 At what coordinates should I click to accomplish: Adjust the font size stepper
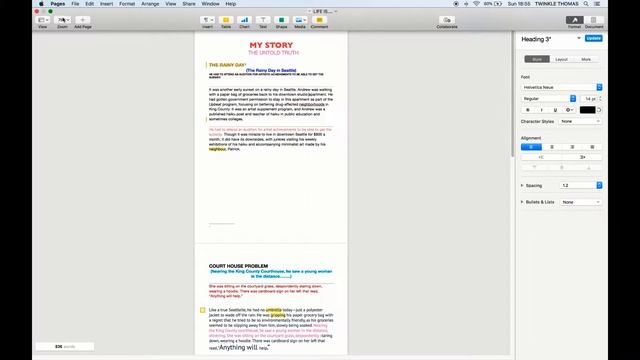point(600,99)
